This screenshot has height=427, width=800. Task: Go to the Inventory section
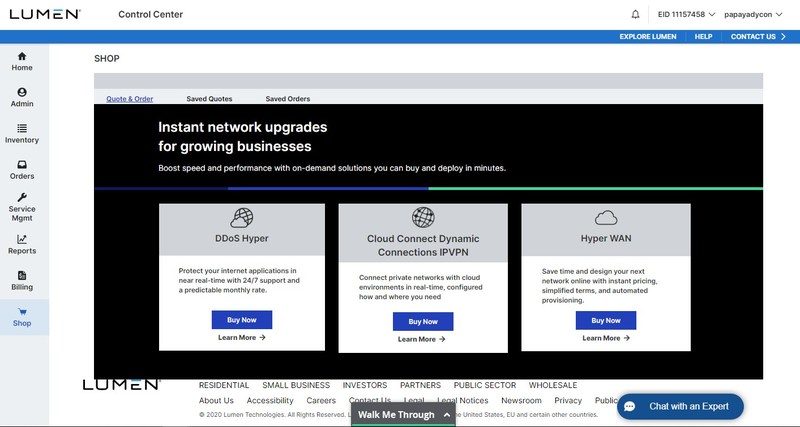pyautogui.click(x=22, y=134)
